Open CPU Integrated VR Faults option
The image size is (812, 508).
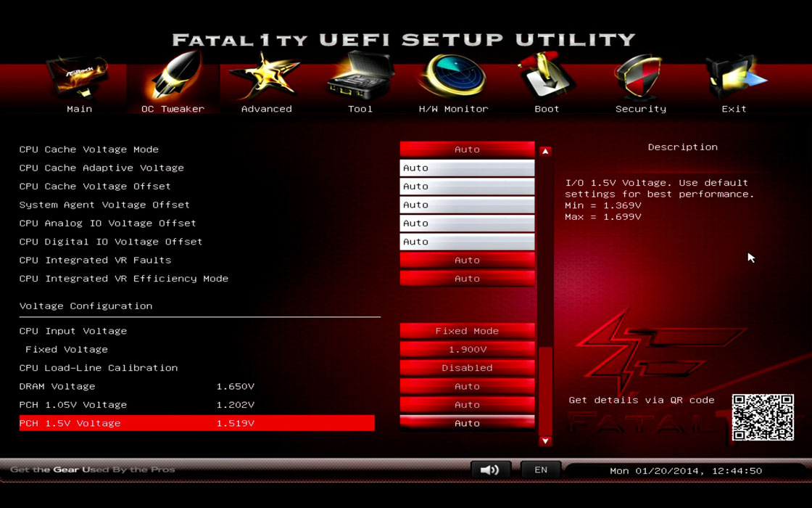coord(467,261)
